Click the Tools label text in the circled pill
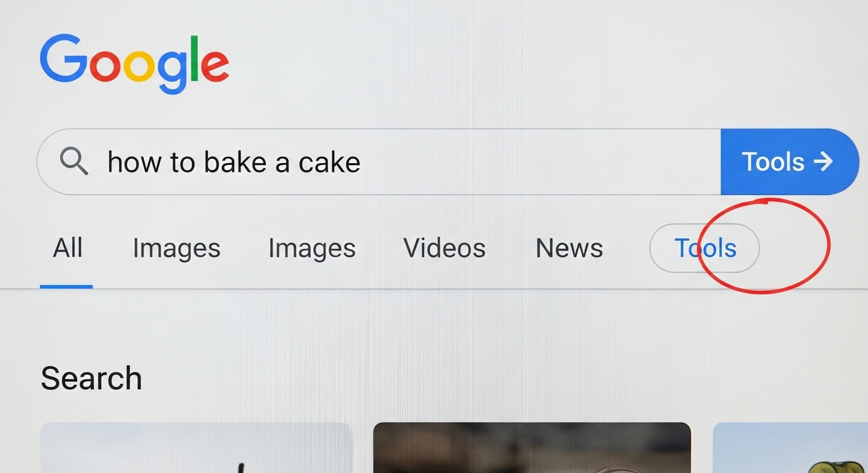 point(705,248)
